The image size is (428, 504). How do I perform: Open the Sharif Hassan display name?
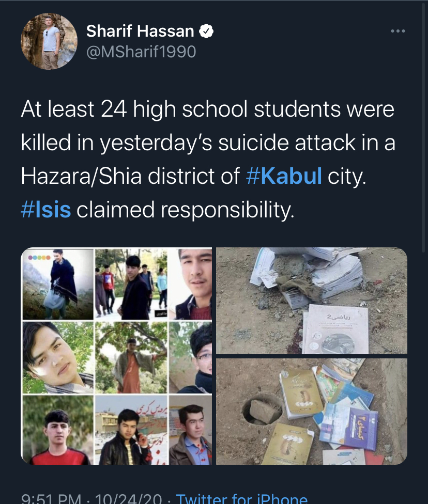140,31
